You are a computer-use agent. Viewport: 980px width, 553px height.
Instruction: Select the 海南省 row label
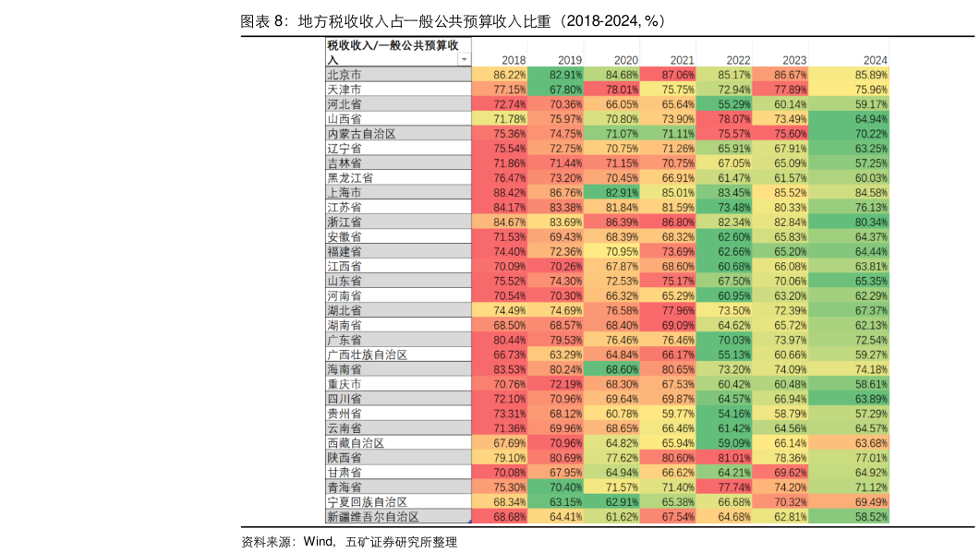pos(399,369)
